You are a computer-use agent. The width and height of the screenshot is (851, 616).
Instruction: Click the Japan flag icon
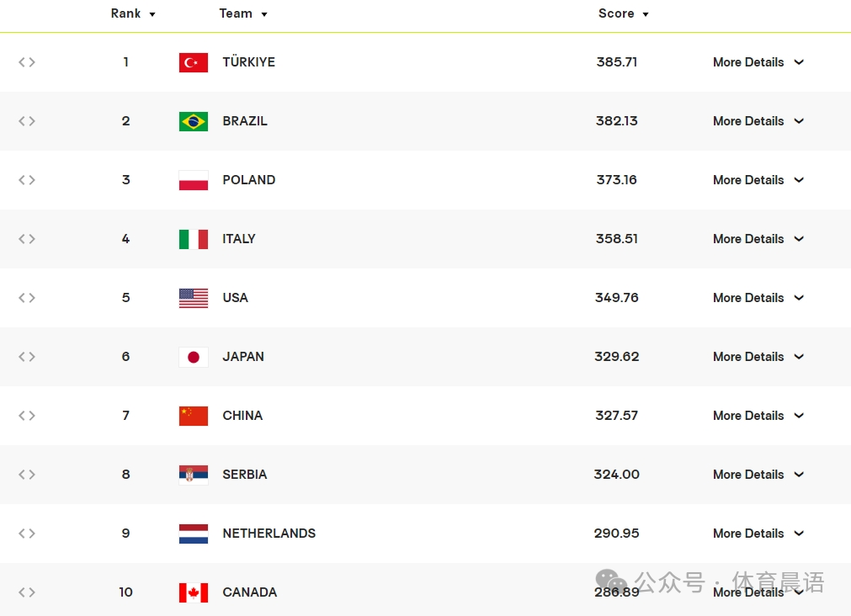tap(193, 357)
